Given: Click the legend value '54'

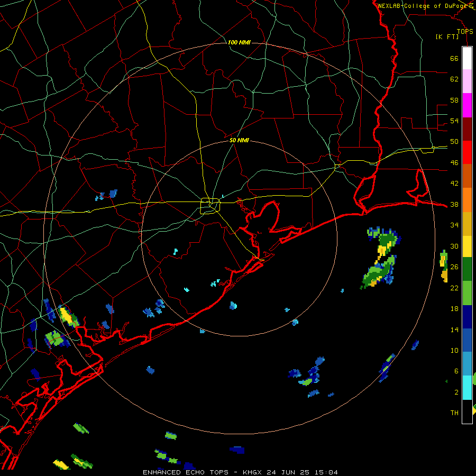Looking at the screenshot, I should [454, 121].
